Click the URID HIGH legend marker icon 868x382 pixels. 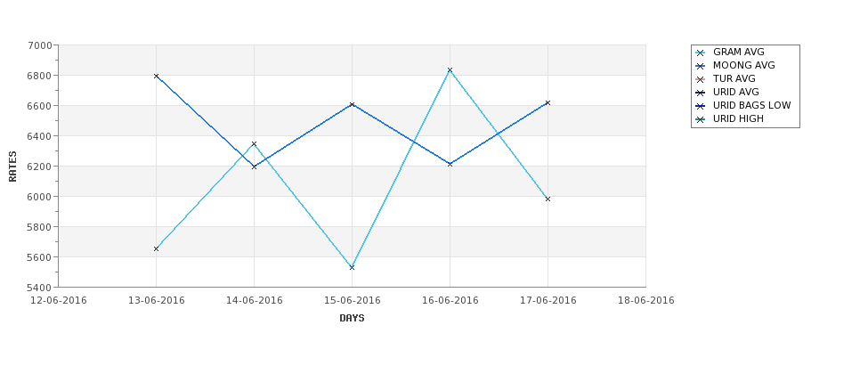[701, 119]
